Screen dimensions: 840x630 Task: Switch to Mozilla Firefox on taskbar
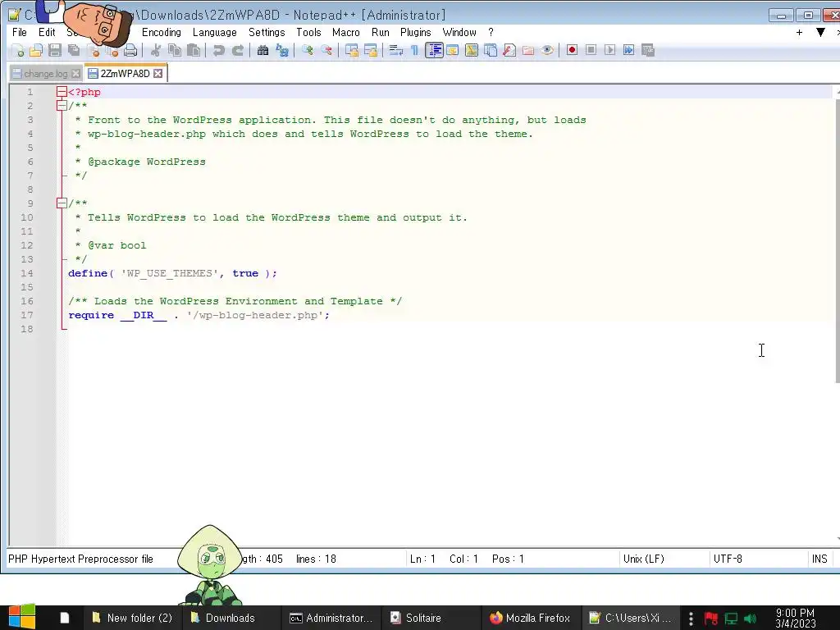[531, 618]
